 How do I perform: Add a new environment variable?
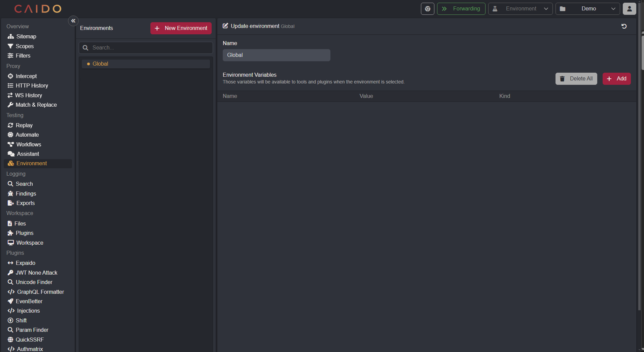click(616, 79)
